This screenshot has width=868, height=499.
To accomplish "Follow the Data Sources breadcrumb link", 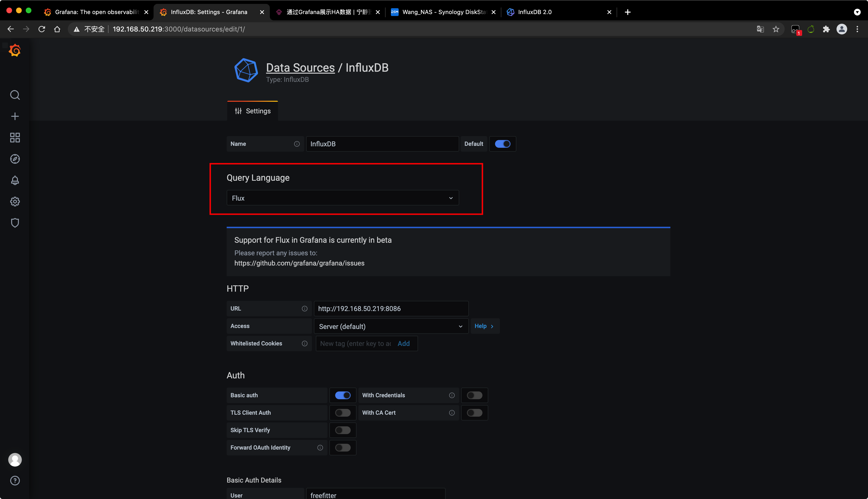I will pyautogui.click(x=300, y=68).
